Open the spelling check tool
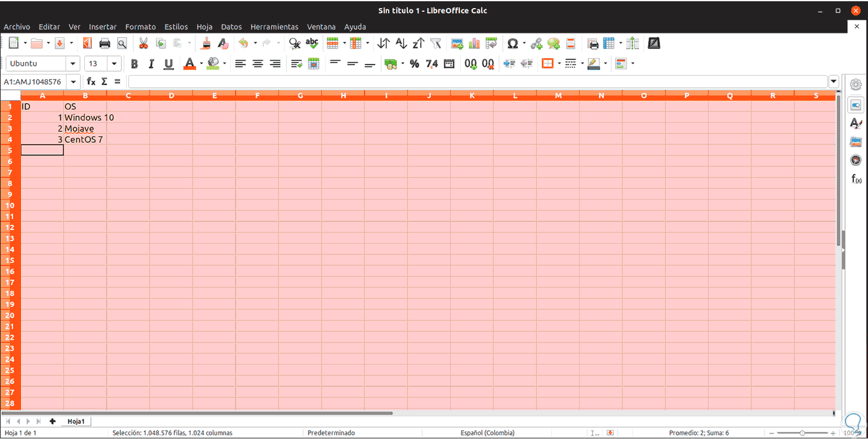The width and height of the screenshot is (868, 439). point(312,43)
